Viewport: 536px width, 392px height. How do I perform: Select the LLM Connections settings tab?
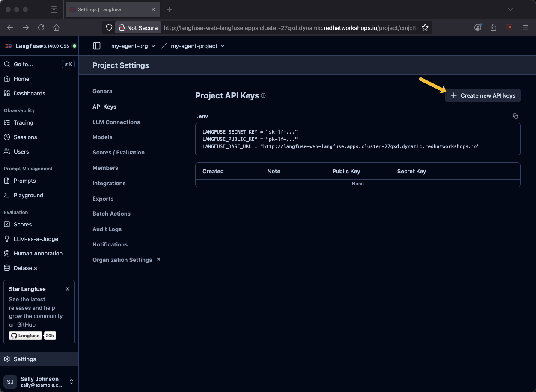[x=116, y=122]
